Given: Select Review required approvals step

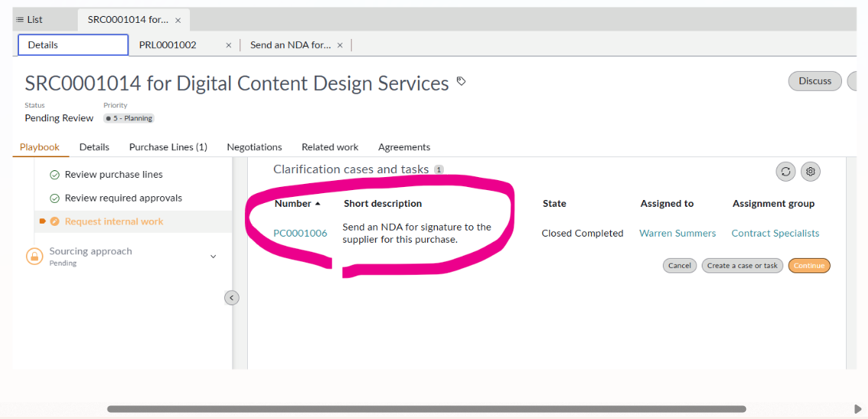Looking at the screenshot, I should [124, 198].
